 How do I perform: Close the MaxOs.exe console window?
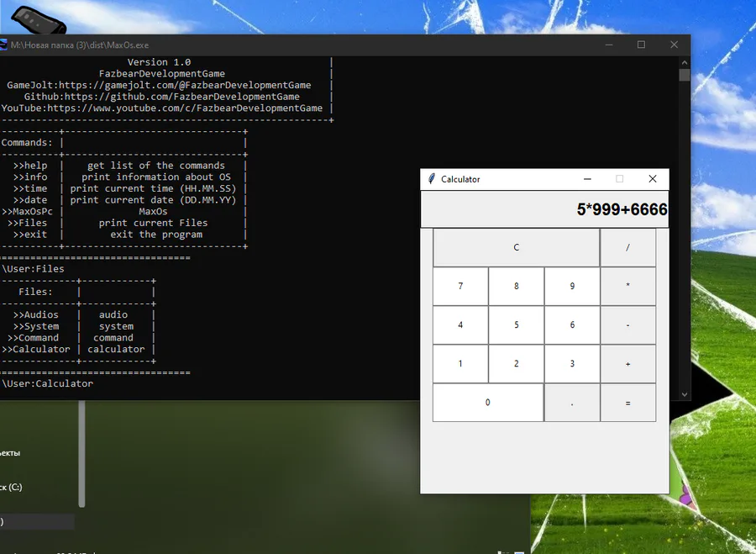coord(674,45)
